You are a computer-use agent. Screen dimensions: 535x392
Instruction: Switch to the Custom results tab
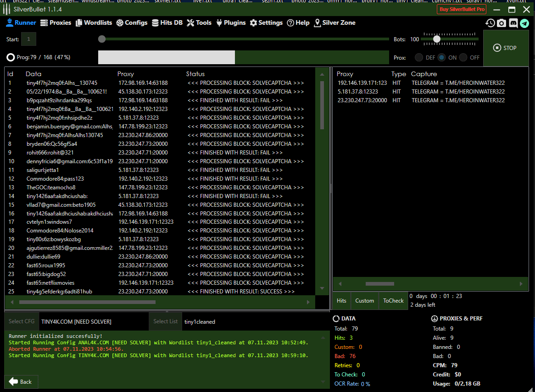364,301
